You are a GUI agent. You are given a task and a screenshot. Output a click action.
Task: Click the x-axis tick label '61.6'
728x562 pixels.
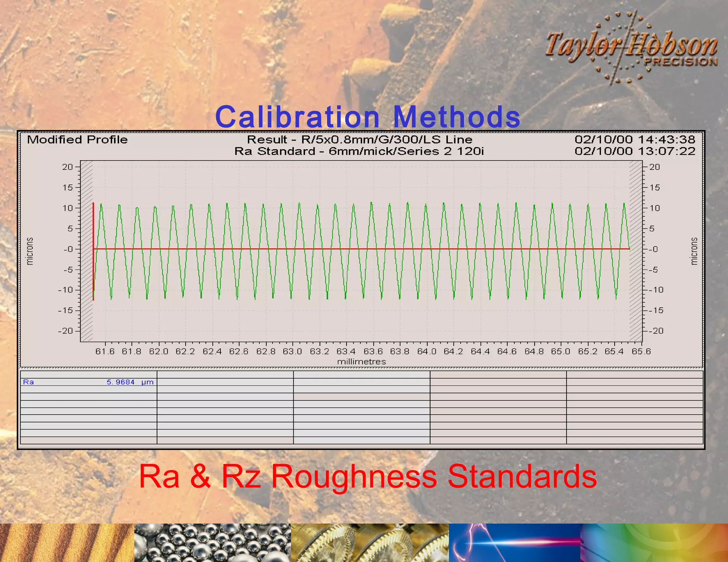pos(105,351)
